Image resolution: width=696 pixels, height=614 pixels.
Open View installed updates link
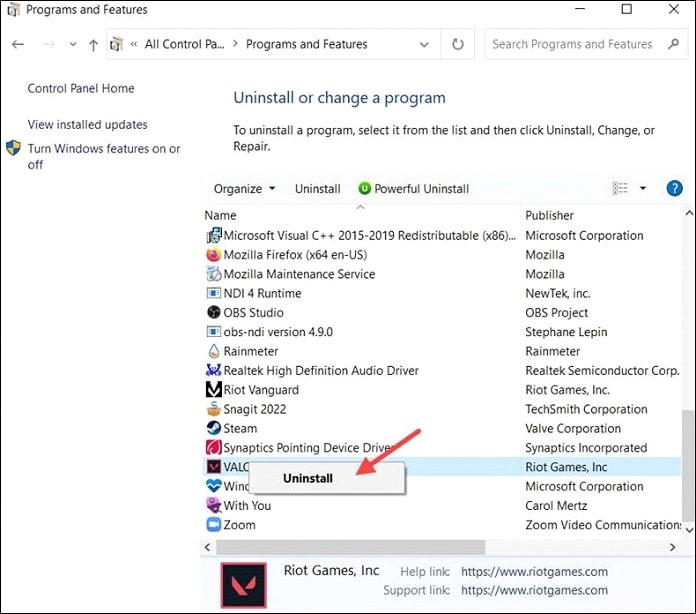click(87, 125)
